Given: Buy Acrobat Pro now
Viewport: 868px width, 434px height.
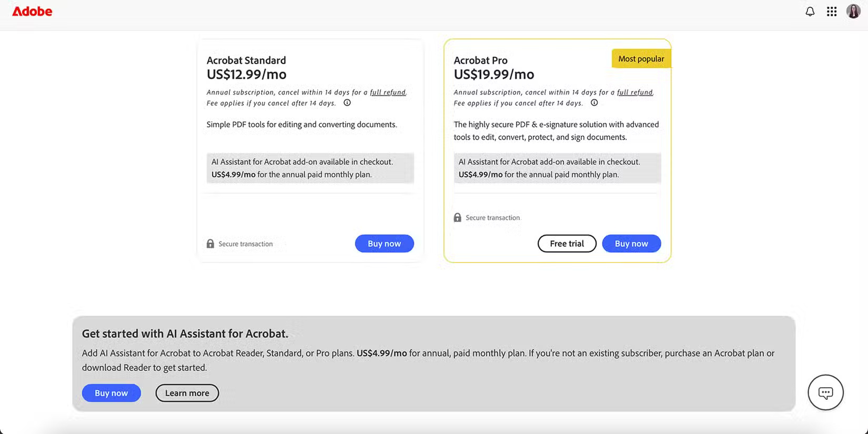Looking at the screenshot, I should [x=631, y=243].
